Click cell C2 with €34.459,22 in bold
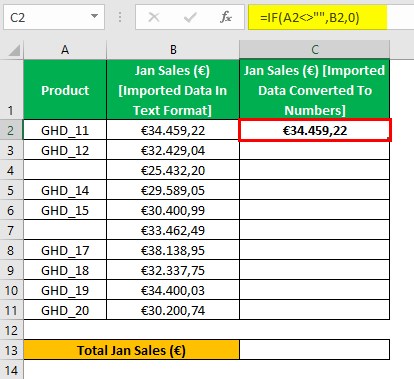 coord(315,130)
